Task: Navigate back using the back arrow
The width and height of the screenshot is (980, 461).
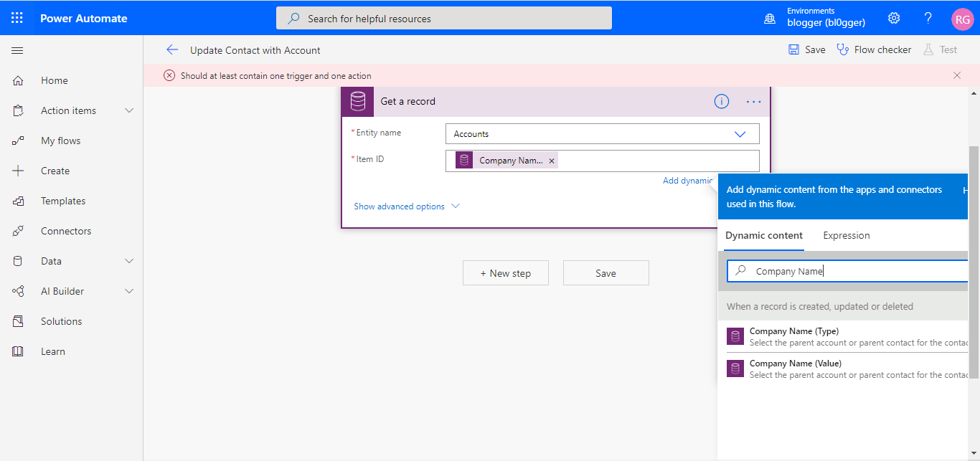Action: (x=171, y=49)
